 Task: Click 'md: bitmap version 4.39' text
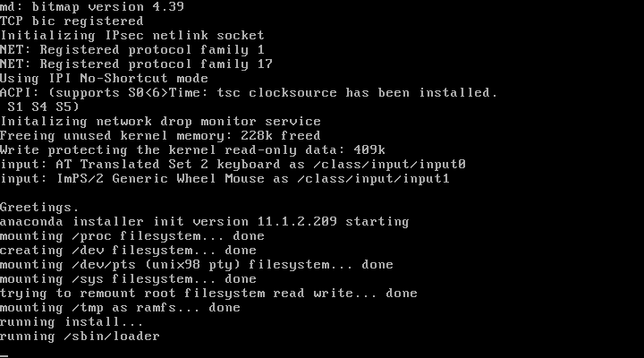92,7
